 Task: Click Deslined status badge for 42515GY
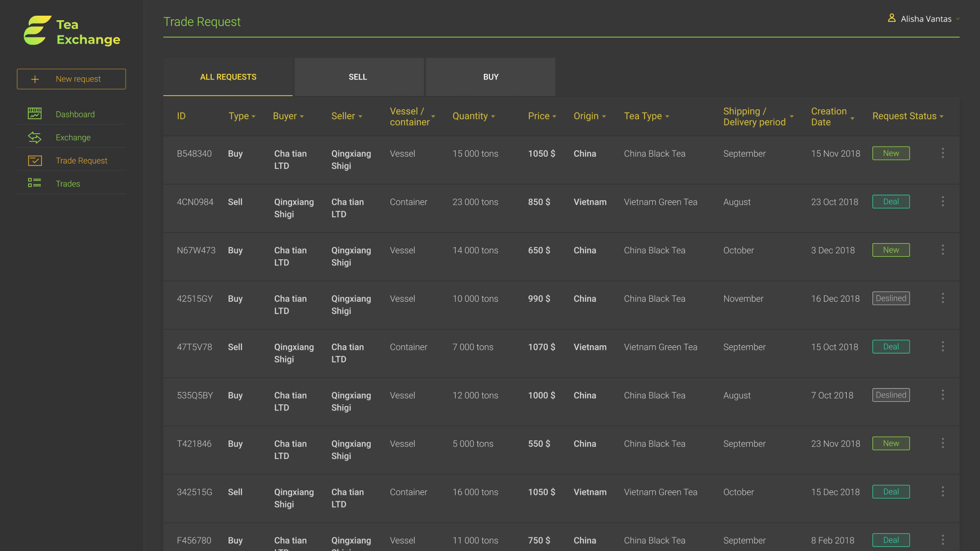(891, 298)
